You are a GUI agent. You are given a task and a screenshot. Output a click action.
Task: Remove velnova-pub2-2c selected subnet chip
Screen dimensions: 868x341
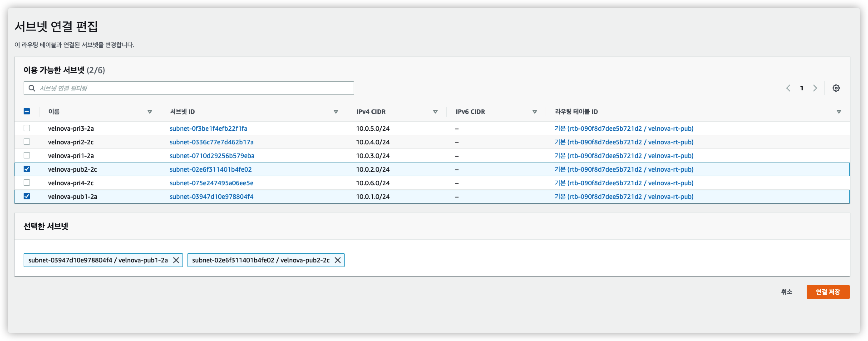338,260
